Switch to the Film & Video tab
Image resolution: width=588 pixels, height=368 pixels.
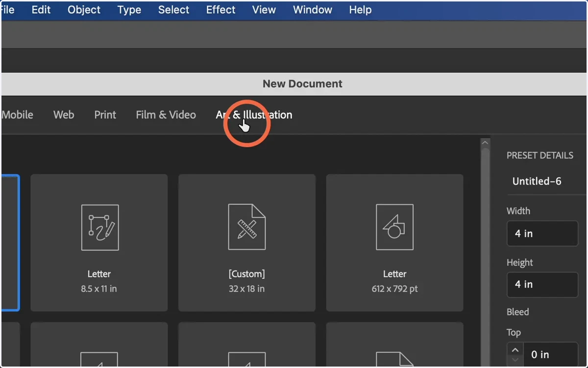pyautogui.click(x=166, y=115)
